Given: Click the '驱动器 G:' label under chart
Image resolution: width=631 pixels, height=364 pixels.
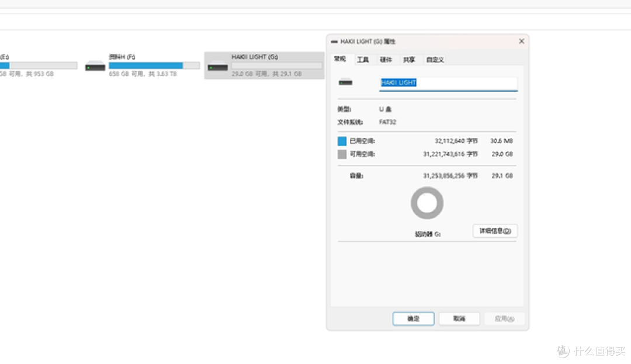Looking at the screenshot, I should tap(428, 234).
